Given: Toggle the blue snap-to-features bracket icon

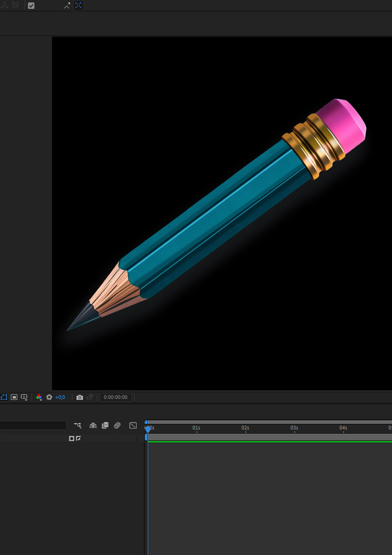Looking at the screenshot, I should (78, 5).
